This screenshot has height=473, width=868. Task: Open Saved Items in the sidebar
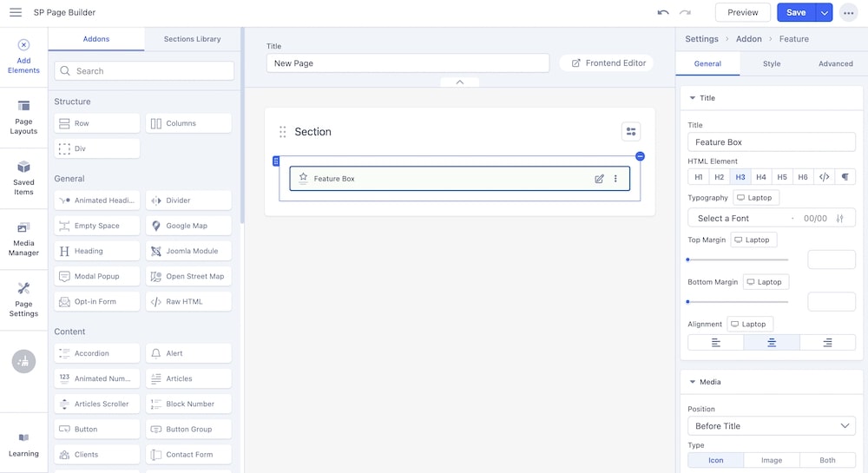(23, 178)
